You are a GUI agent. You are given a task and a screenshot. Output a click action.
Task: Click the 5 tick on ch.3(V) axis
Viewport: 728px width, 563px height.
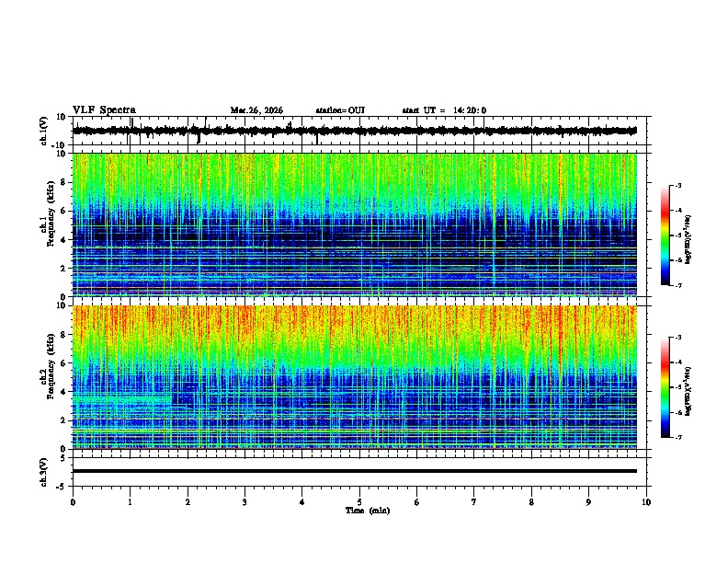(x=64, y=458)
